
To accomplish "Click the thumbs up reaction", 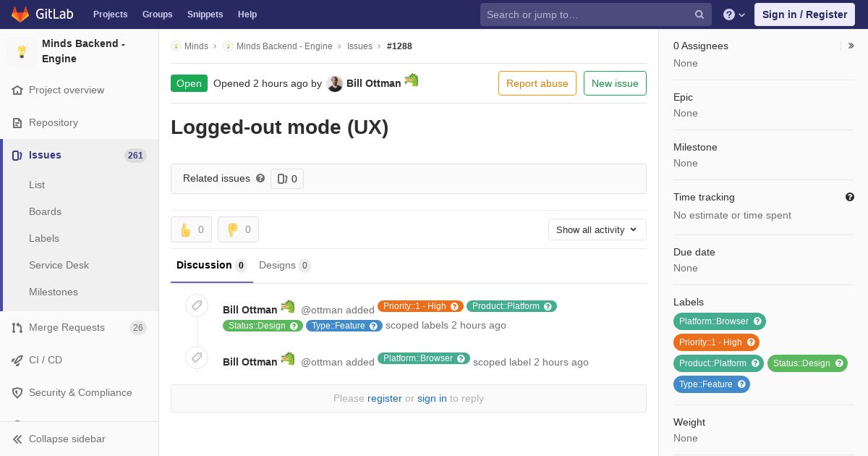I will click(191, 229).
